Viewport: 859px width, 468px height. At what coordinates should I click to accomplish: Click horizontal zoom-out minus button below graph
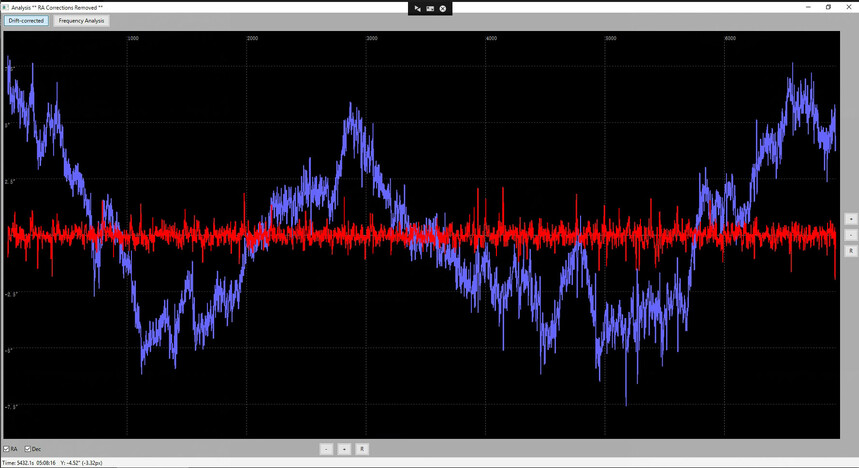point(326,449)
